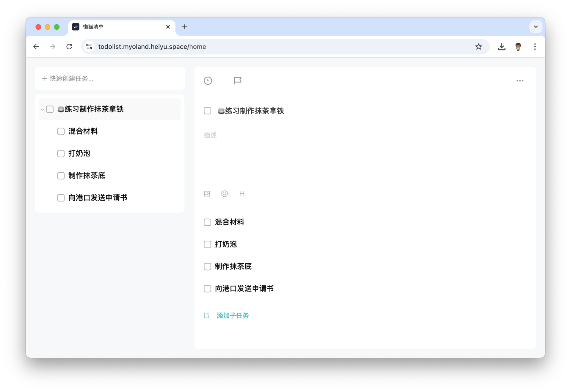This screenshot has width=571, height=392.
Task: Tick 向港口发送申请书 checkbox in left list
Action: click(x=61, y=198)
